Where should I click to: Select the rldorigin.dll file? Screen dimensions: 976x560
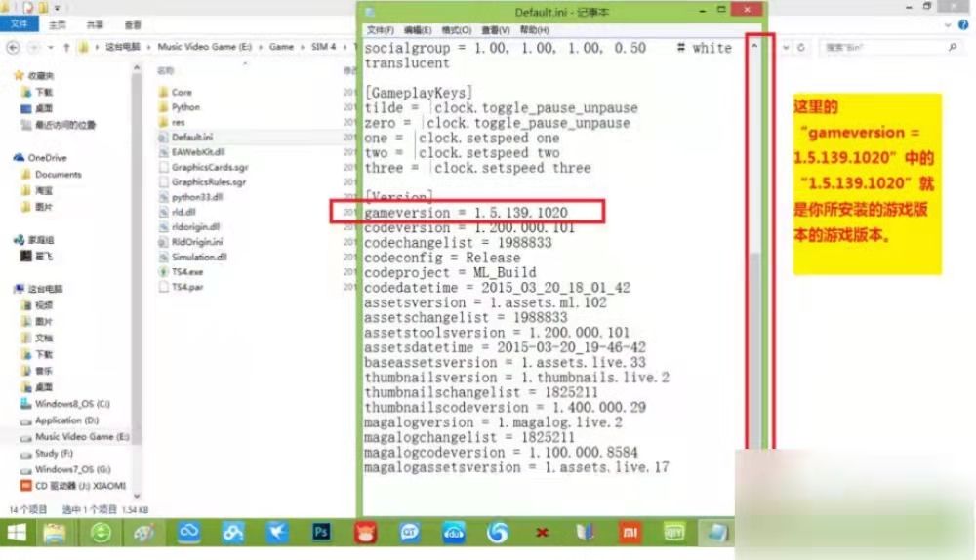click(195, 226)
